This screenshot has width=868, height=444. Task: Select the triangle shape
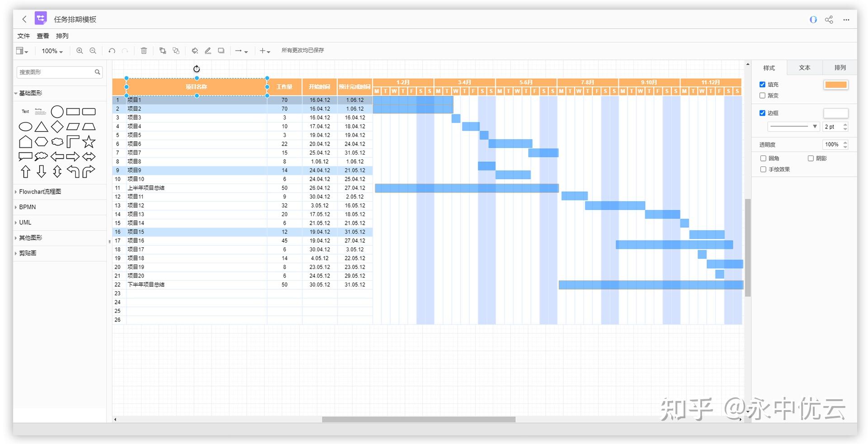coord(41,127)
